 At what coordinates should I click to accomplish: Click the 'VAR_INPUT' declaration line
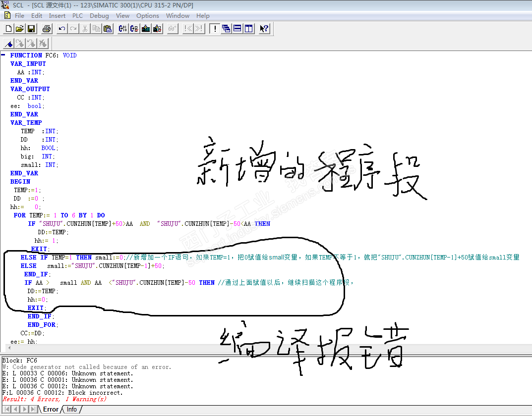[28, 64]
